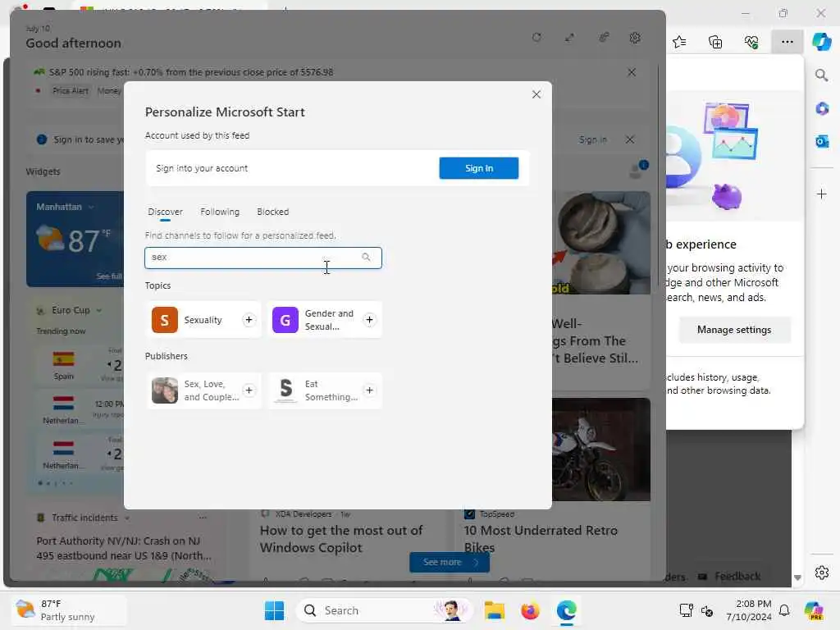Pin the widgets board
Screen dimensions: 840x630
603,38
